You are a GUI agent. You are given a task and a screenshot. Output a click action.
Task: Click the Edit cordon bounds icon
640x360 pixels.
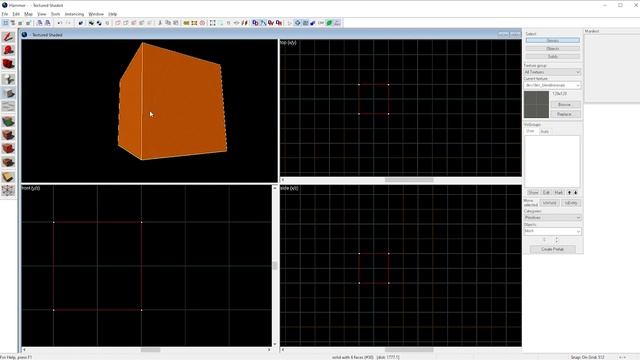coord(194,23)
